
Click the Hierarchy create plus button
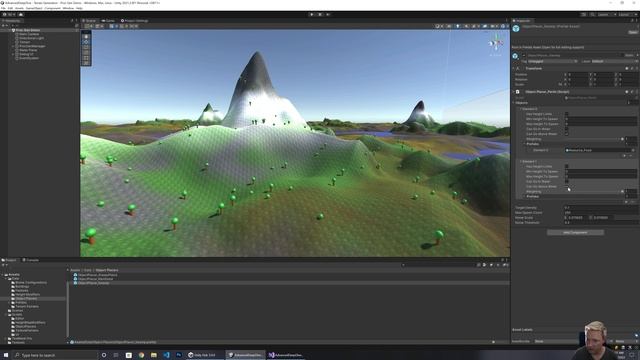pyautogui.click(x=4, y=25)
